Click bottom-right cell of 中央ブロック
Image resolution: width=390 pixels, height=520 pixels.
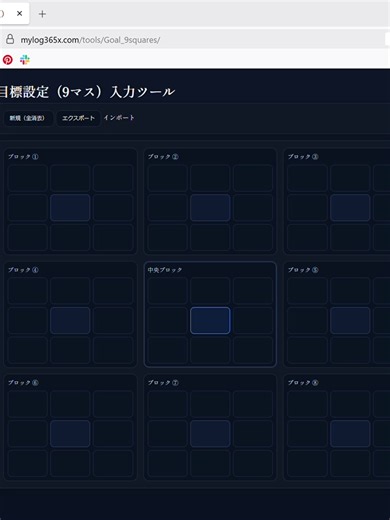(x=253, y=350)
